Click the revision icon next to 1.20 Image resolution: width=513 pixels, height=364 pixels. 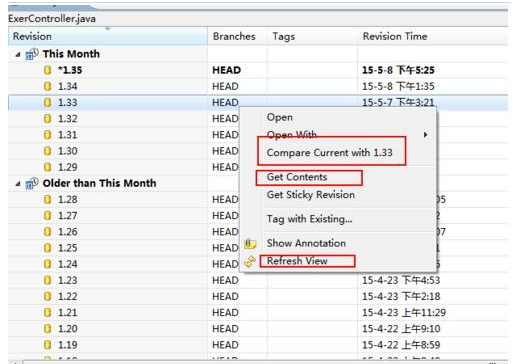[x=48, y=329]
